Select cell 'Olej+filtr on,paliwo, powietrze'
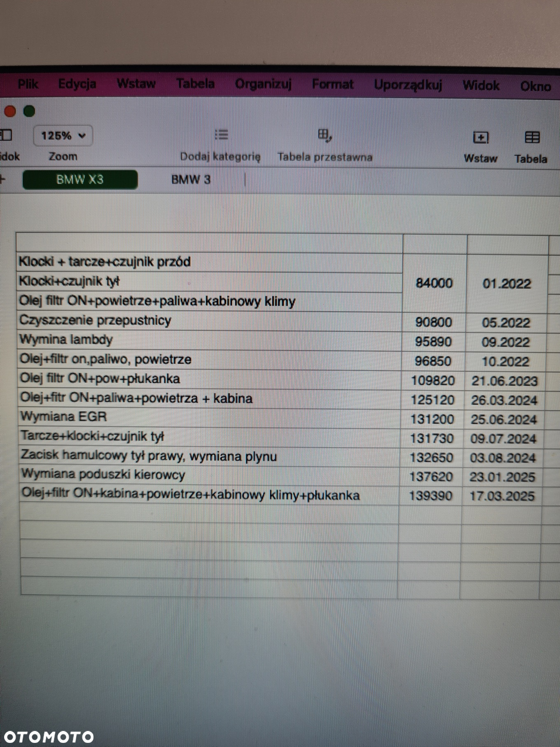Screen dimensions: 560x747 [210, 359]
